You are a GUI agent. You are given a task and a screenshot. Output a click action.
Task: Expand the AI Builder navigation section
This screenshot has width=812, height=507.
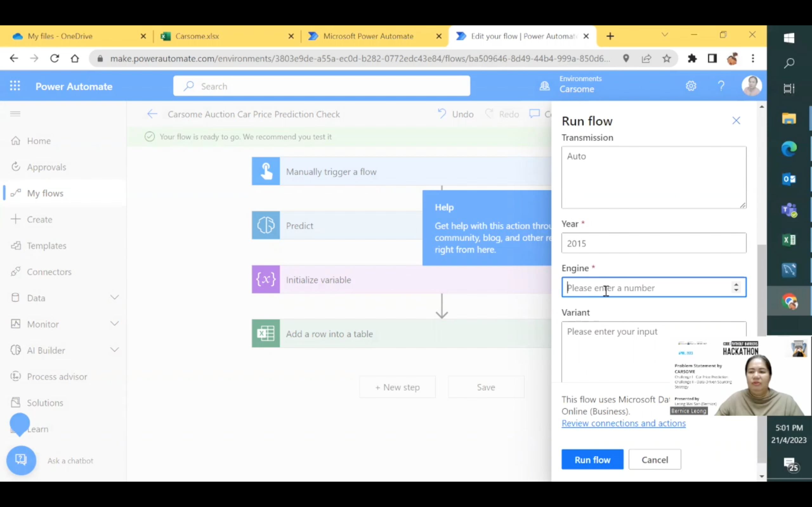[x=115, y=350]
